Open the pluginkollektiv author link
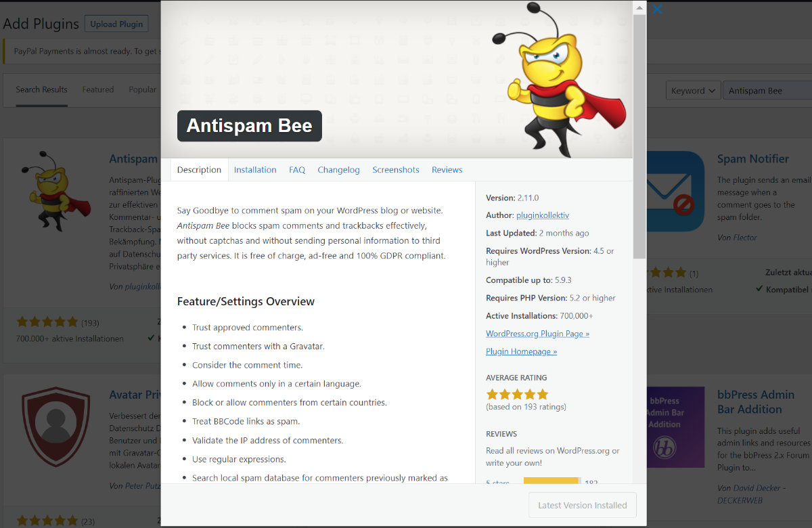 click(x=543, y=215)
